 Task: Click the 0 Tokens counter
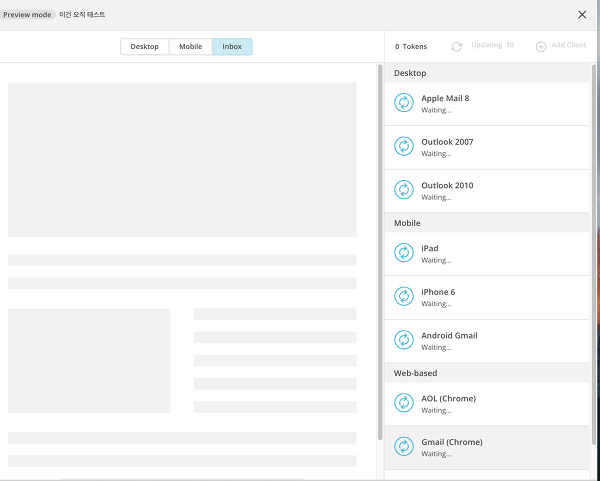pyautogui.click(x=411, y=47)
